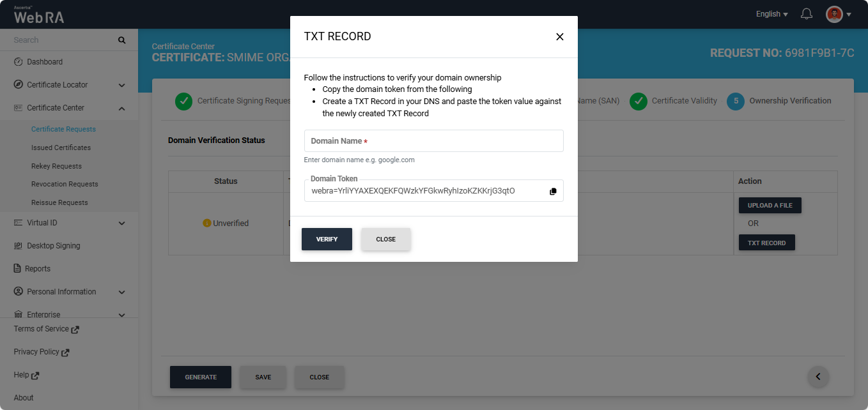Open the English language dropdown
This screenshot has width=868, height=410.
click(x=771, y=14)
